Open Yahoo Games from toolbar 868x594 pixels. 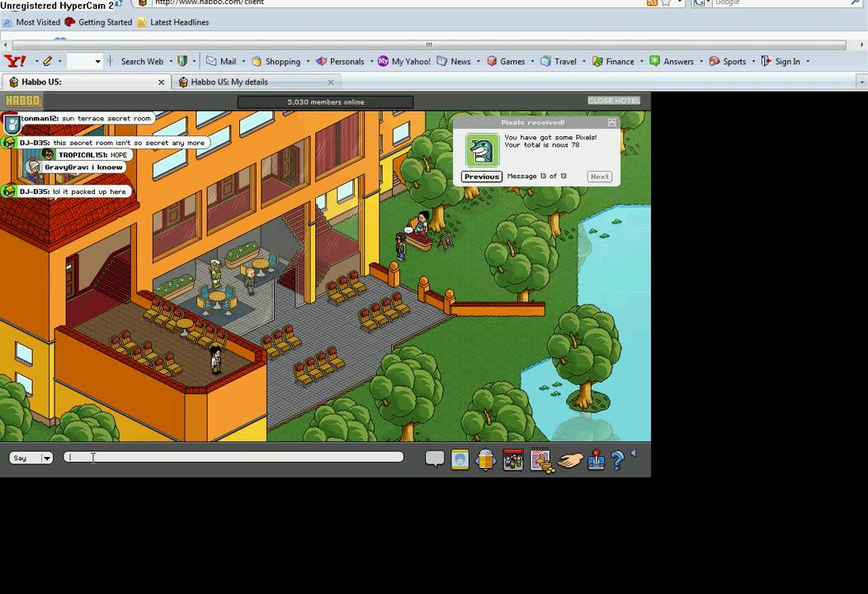point(506,61)
